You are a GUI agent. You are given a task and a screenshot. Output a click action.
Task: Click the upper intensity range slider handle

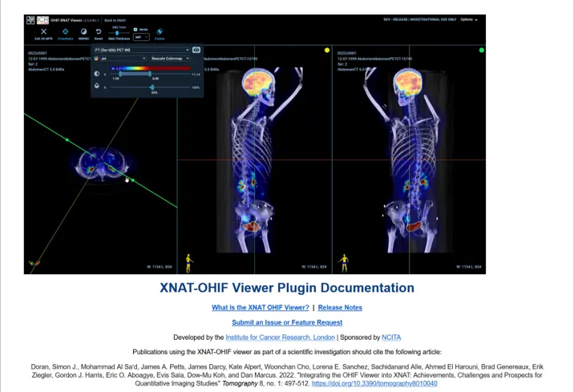(x=150, y=75)
